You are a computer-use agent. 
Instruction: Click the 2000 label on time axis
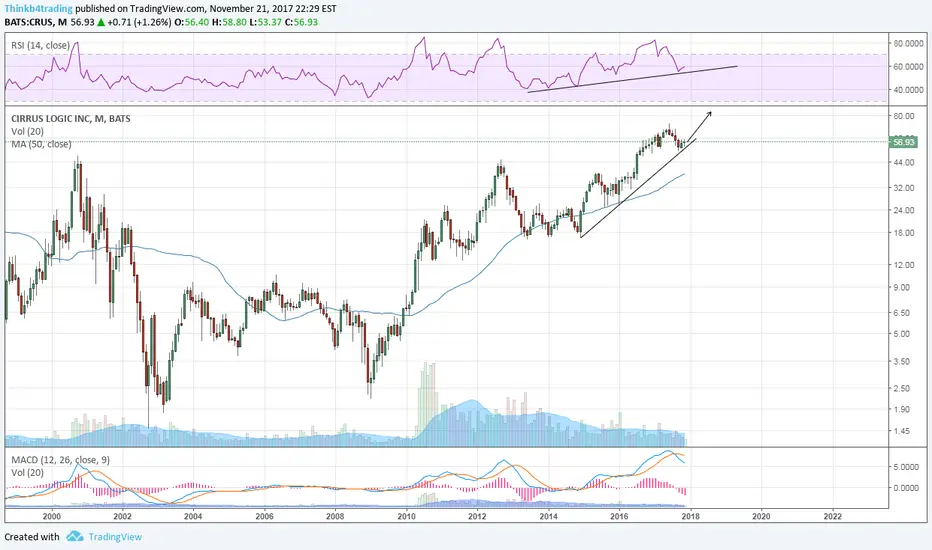pos(52,516)
